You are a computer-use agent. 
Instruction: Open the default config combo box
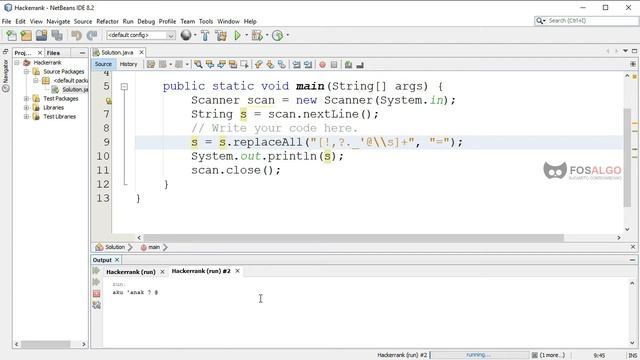[141, 35]
